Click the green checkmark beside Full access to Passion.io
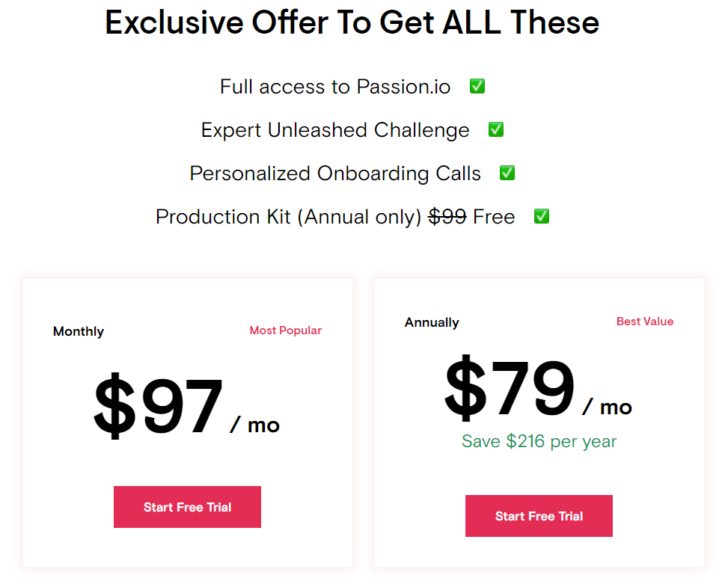The image size is (728, 581). 477,86
